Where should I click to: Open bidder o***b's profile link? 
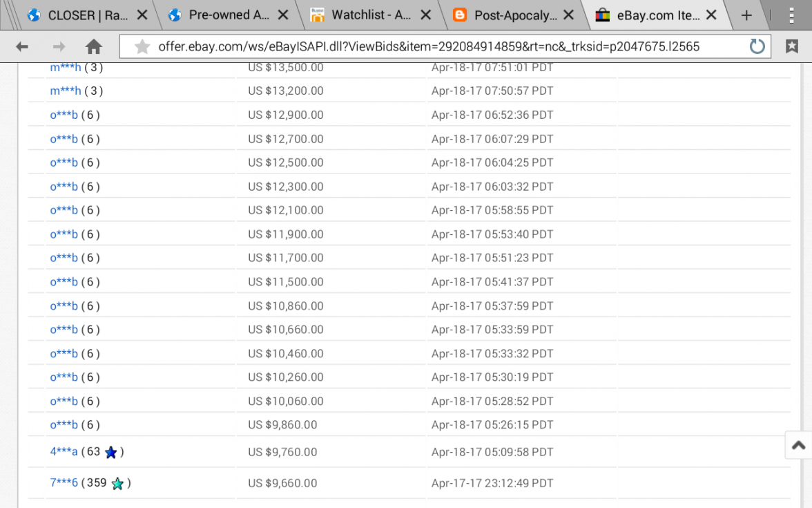pyautogui.click(x=63, y=115)
